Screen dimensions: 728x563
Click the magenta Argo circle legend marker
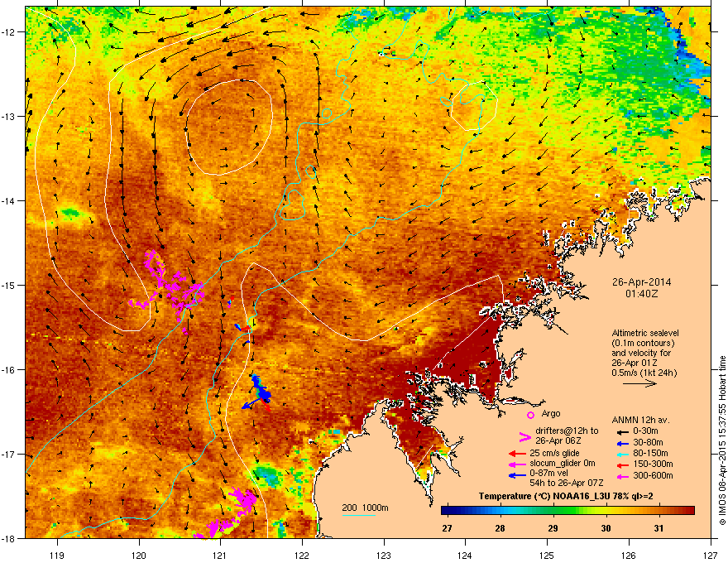point(530,415)
